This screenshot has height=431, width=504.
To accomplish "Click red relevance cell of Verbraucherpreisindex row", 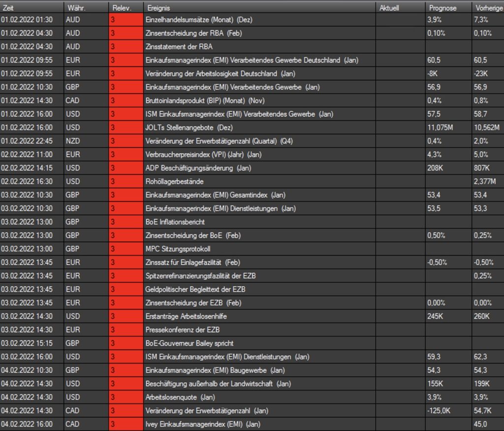I will pos(126,154).
